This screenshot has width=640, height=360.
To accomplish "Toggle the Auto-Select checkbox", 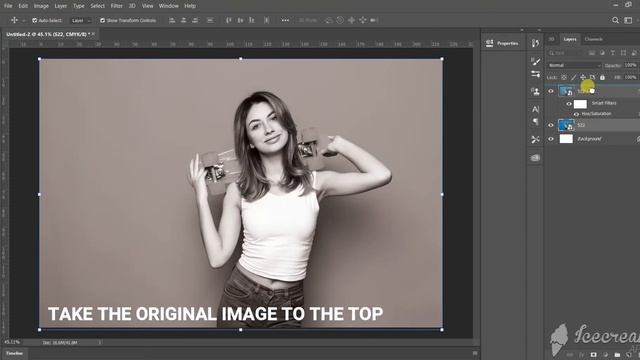I will pos(35,20).
